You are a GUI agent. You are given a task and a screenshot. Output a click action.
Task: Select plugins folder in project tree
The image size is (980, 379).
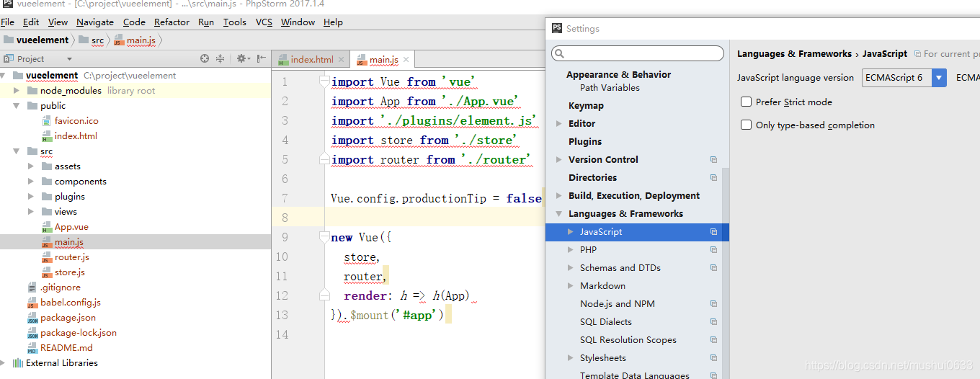[70, 197]
